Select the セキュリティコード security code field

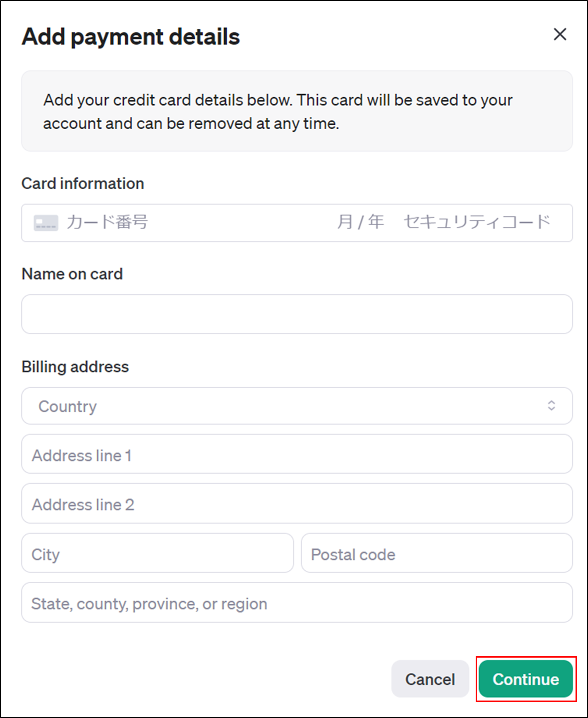pos(477,222)
